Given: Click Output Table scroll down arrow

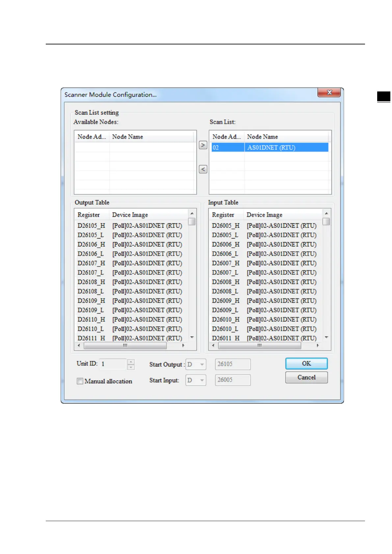Looking at the screenshot, I should click(x=192, y=338).
